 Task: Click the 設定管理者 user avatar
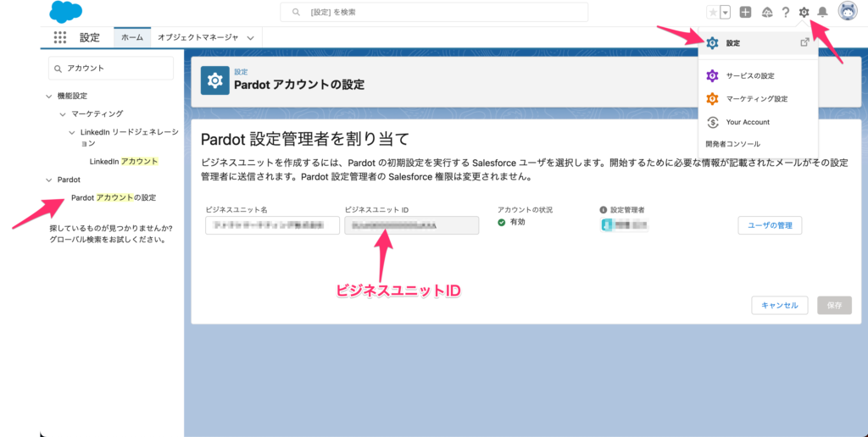tap(606, 225)
